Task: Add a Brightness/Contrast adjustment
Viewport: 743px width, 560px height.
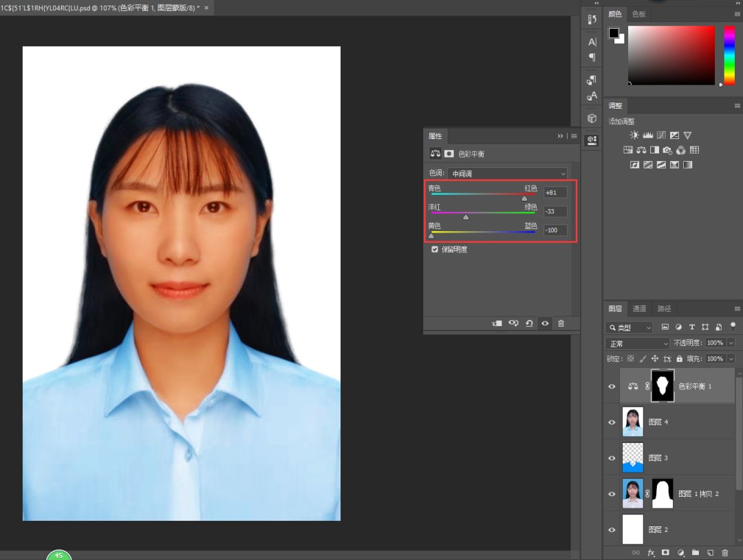Action: pyautogui.click(x=634, y=136)
